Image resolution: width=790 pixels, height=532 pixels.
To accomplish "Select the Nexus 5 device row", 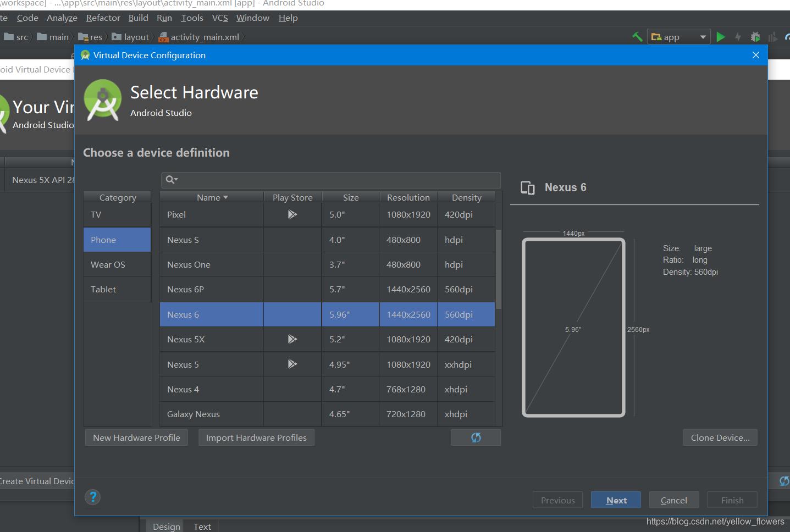I will coord(328,364).
